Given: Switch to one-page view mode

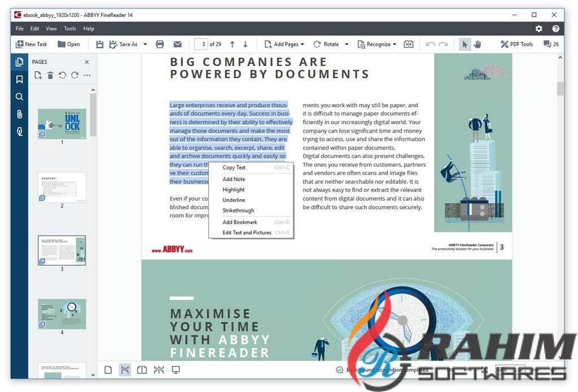Looking at the screenshot, I should coord(108,370).
